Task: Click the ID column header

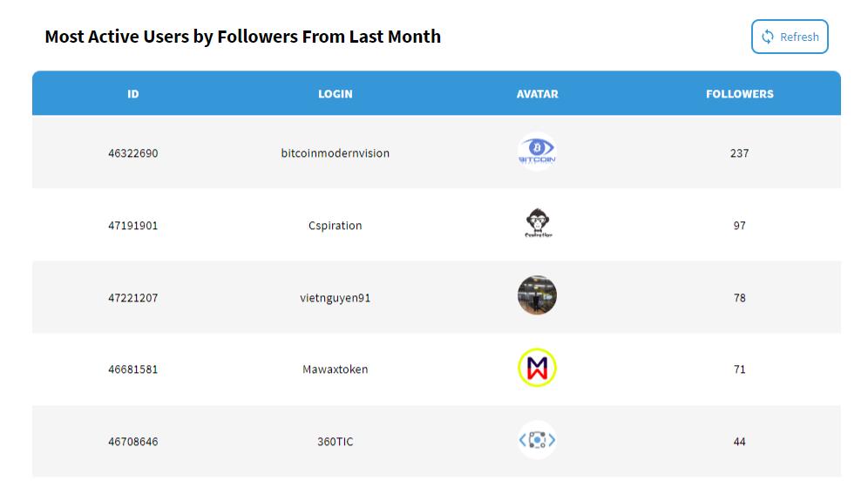Action: point(133,94)
